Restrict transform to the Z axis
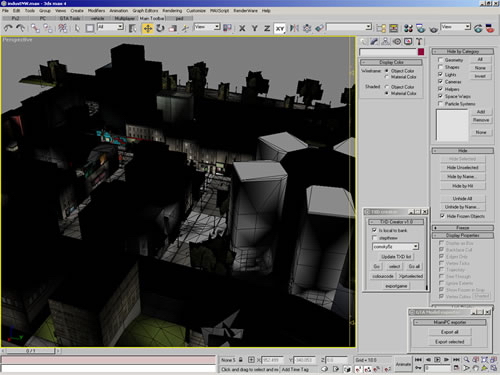This screenshot has height=375, width=500. (x=267, y=29)
